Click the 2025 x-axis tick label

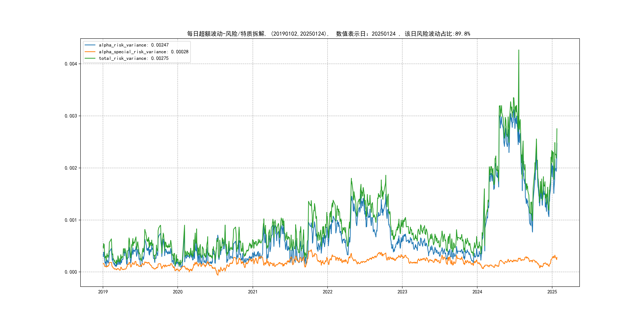[552, 292]
